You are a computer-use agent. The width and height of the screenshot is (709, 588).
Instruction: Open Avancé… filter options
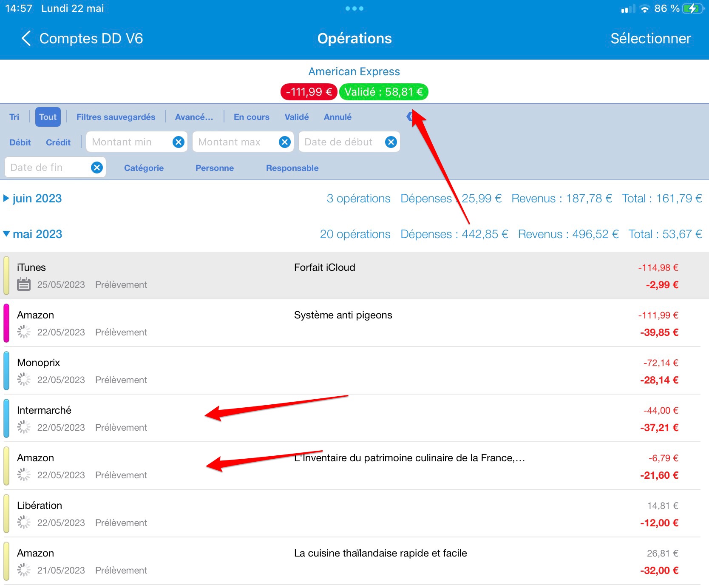[x=194, y=117]
